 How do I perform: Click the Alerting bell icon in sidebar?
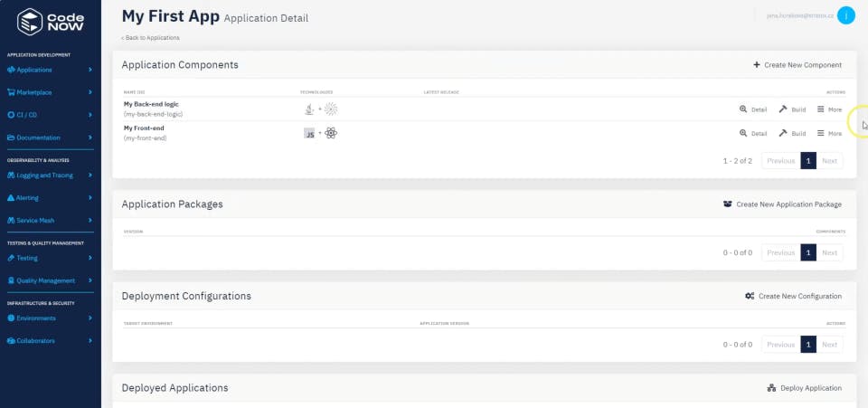(11, 197)
